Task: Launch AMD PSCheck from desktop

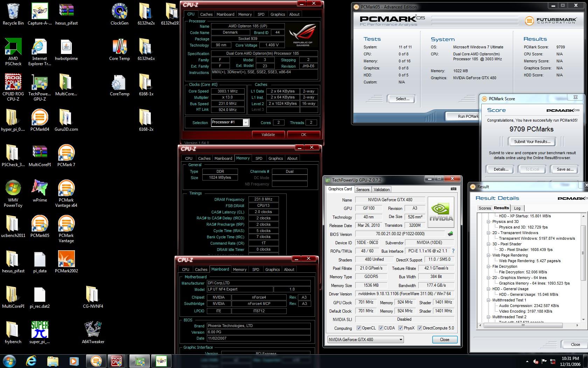Action: [13, 52]
